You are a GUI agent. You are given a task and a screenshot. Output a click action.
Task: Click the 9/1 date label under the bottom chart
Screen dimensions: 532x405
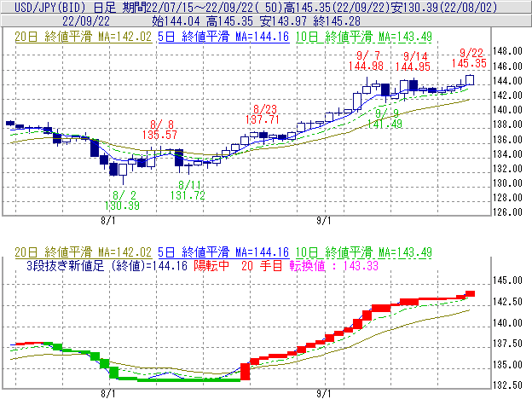pos(324,394)
